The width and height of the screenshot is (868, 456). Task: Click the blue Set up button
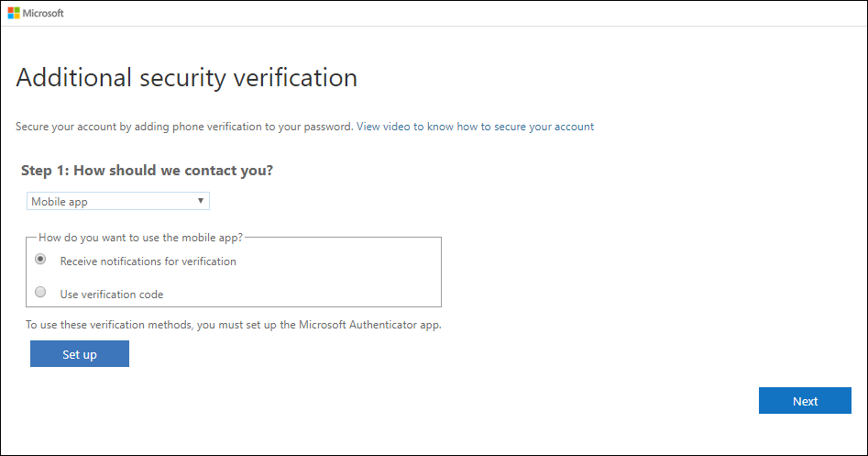pyautogui.click(x=80, y=354)
